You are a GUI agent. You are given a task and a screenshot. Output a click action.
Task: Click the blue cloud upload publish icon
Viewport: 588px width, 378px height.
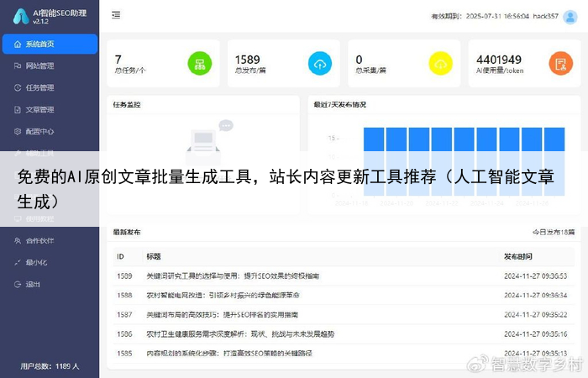(x=320, y=63)
